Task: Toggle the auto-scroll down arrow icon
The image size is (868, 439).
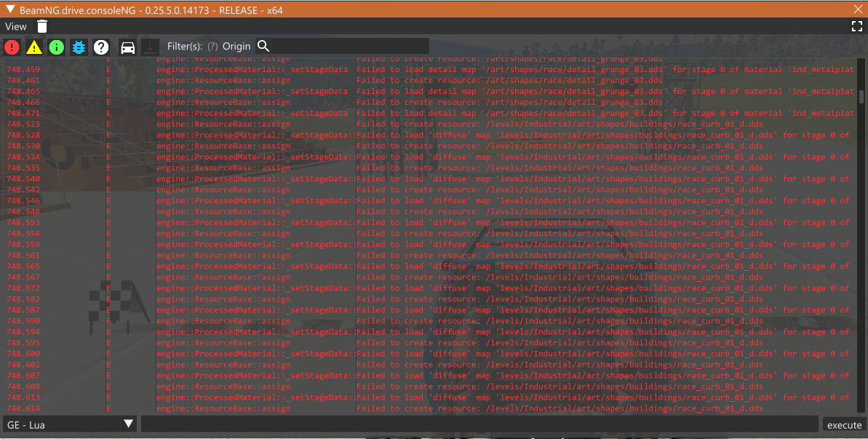Action: (x=150, y=47)
